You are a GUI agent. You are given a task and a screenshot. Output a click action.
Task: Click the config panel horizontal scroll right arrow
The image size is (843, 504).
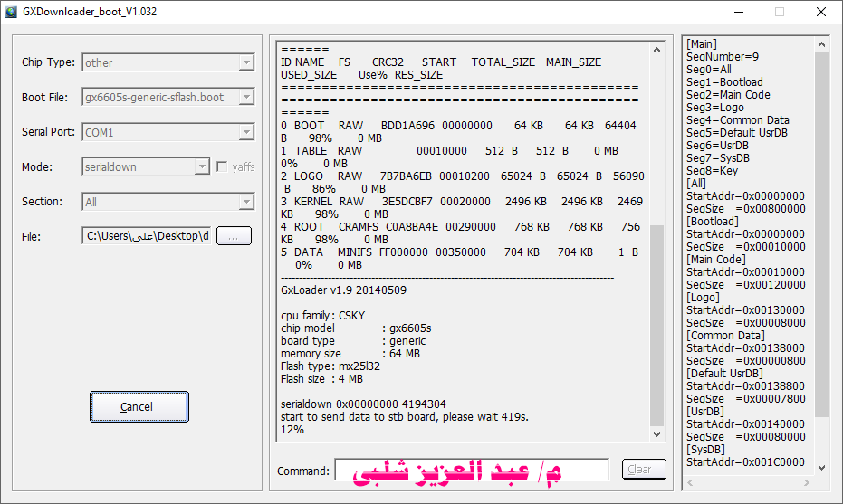pyautogui.click(x=807, y=482)
